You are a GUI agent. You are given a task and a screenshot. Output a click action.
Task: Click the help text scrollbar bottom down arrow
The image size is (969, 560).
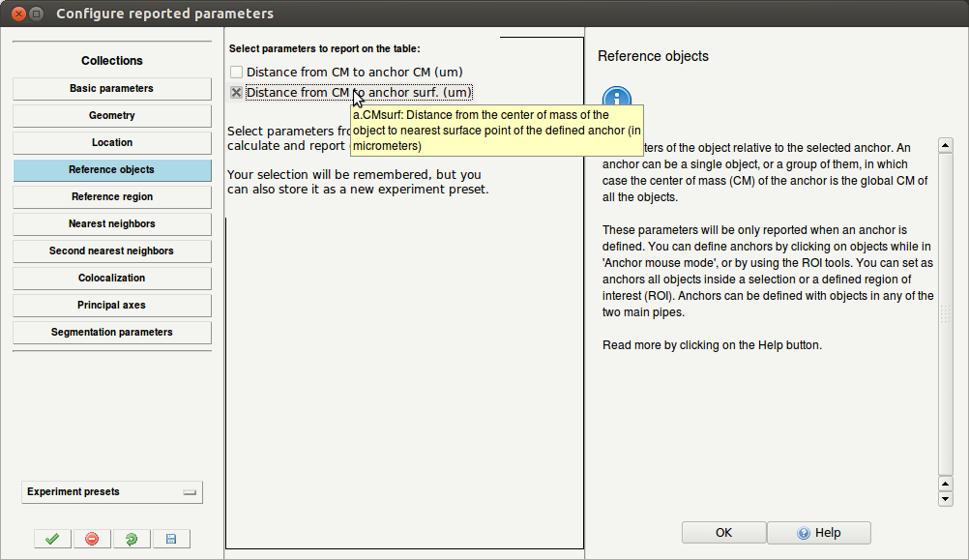pos(946,498)
